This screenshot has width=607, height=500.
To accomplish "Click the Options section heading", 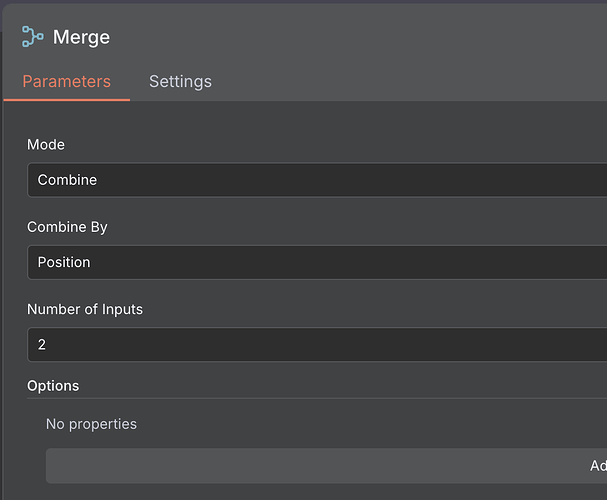I will pos(53,386).
